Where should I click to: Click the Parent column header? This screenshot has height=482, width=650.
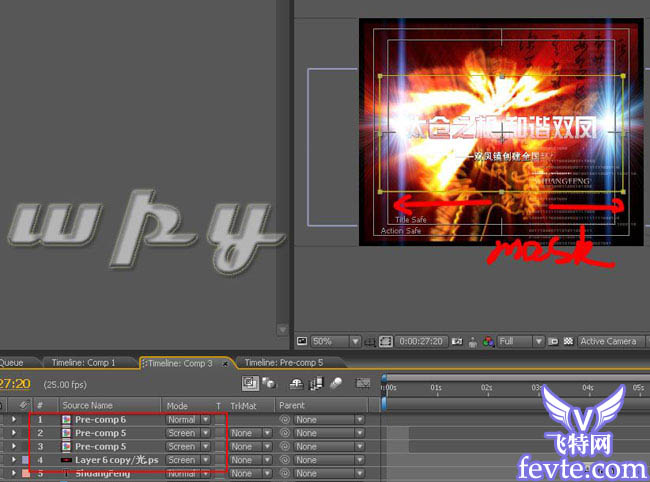[292, 405]
